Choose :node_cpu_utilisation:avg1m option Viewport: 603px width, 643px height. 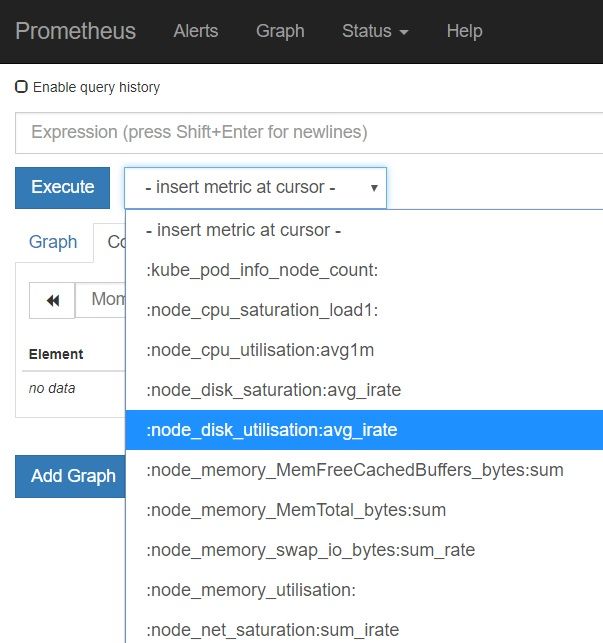click(x=364, y=350)
